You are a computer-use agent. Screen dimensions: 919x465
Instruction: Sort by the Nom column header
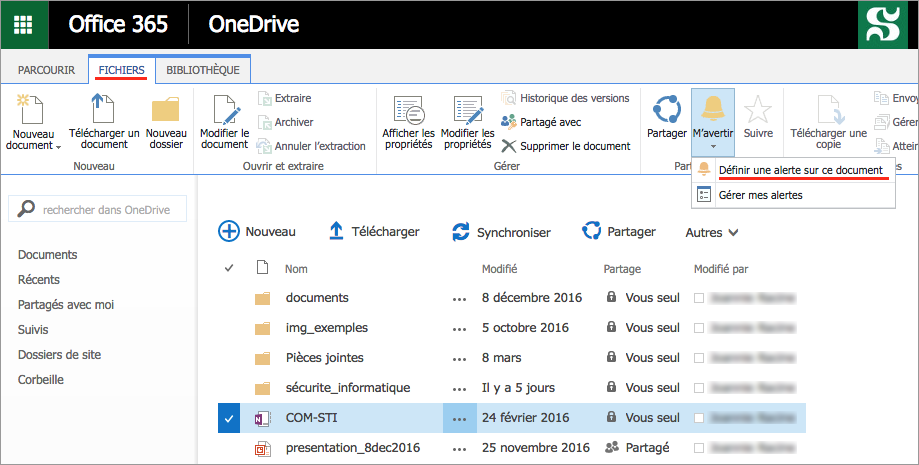[x=296, y=269]
